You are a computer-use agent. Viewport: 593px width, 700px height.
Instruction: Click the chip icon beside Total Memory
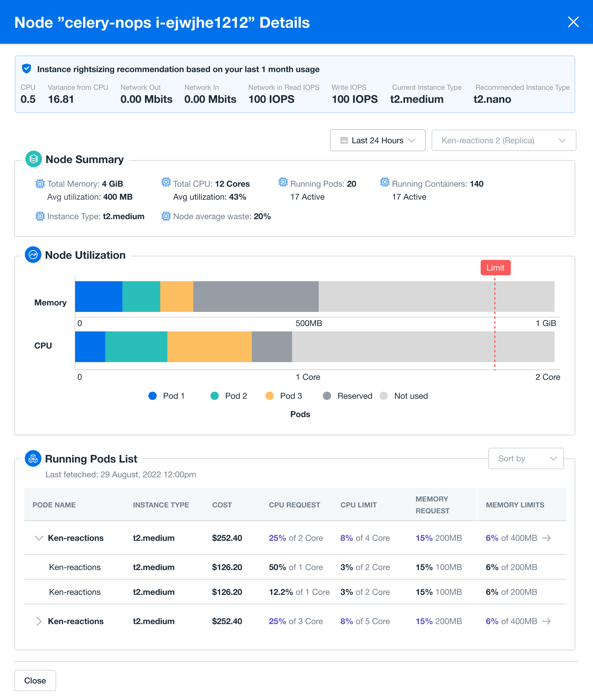[x=40, y=184]
